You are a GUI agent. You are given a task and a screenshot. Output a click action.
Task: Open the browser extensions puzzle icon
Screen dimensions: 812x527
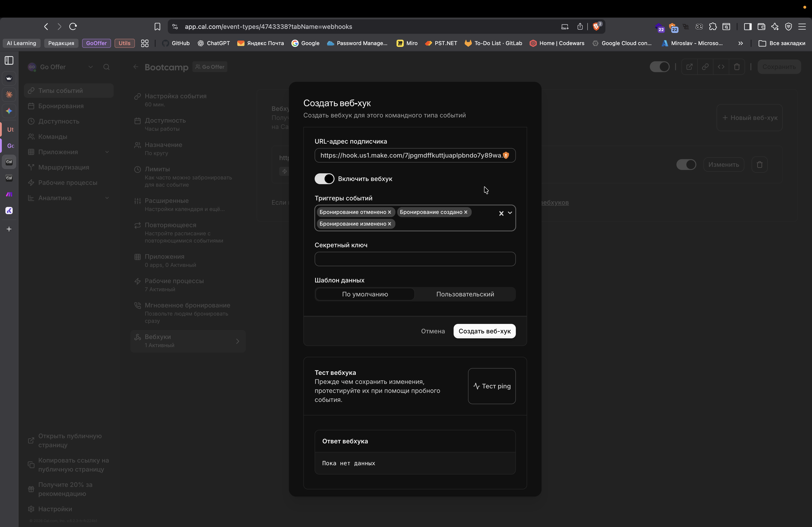(x=713, y=27)
